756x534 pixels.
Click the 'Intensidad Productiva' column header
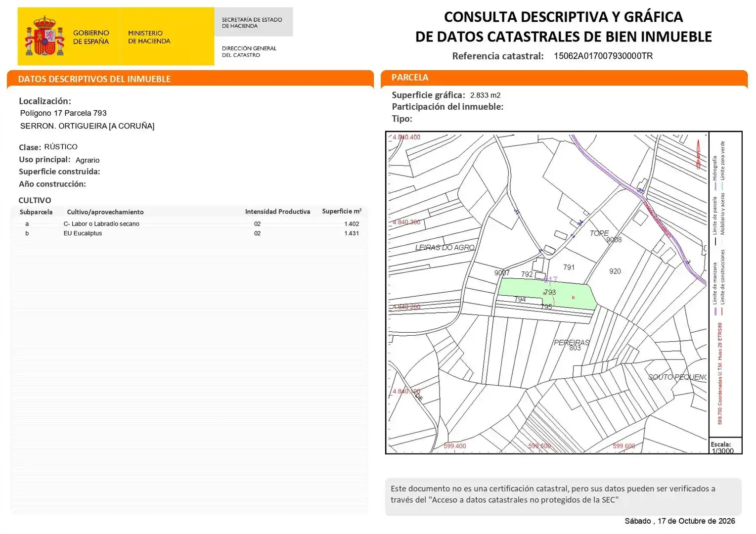tap(277, 212)
